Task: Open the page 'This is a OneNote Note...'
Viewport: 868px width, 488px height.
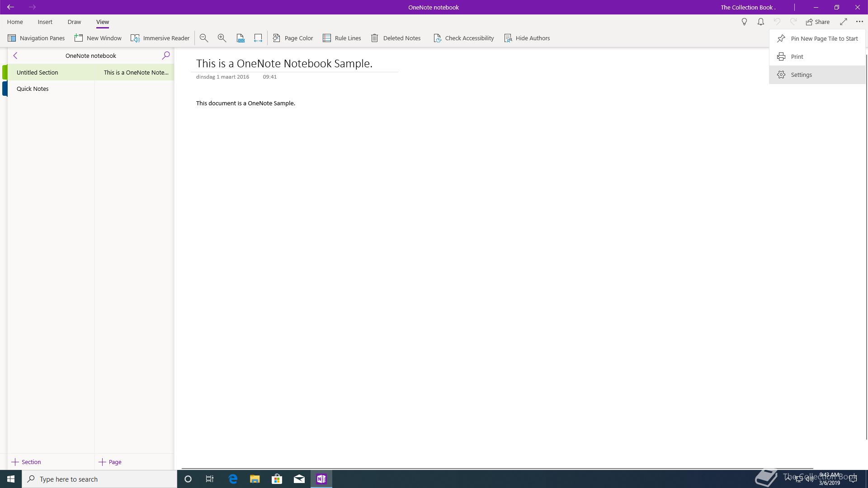Action: coord(134,72)
